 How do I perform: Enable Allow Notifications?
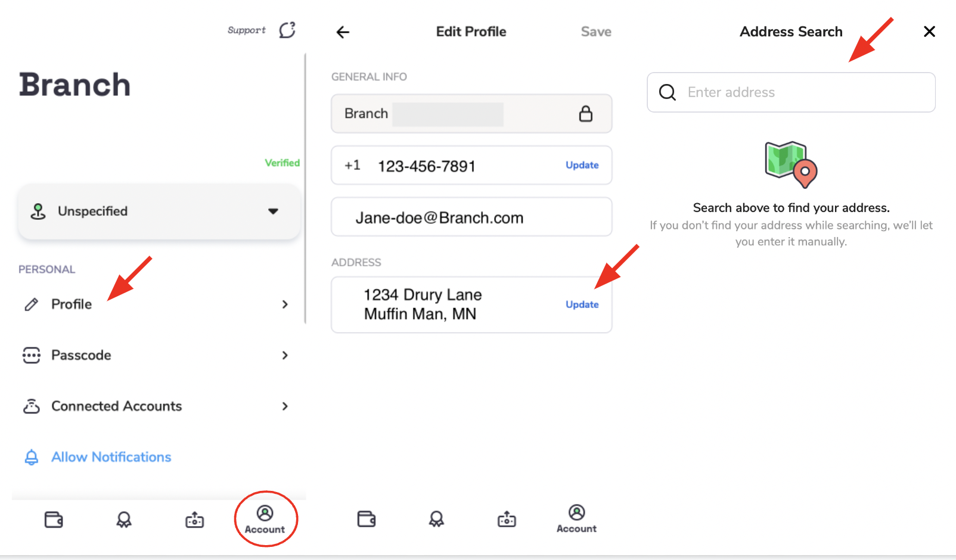click(111, 457)
